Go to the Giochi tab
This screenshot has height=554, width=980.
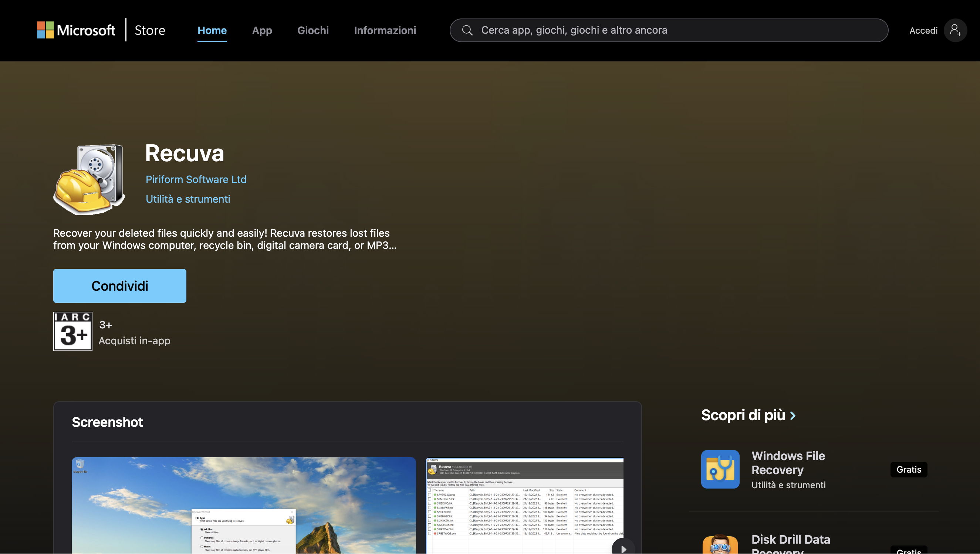point(313,30)
